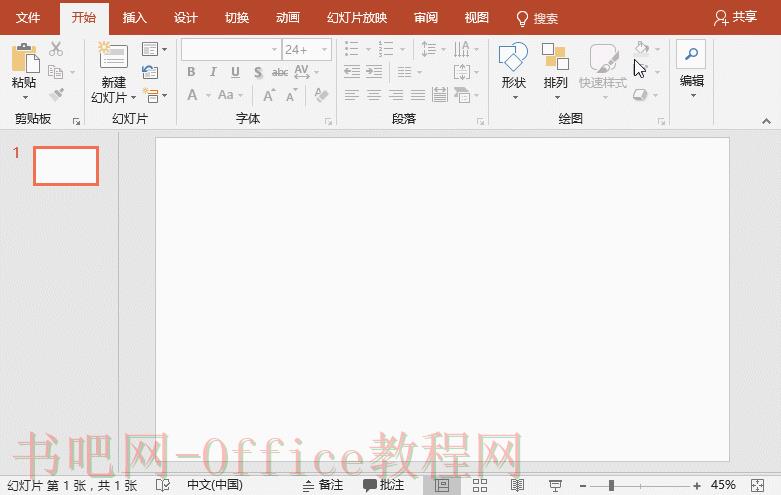Clear all text formatting
781x495 pixels.
[321, 95]
